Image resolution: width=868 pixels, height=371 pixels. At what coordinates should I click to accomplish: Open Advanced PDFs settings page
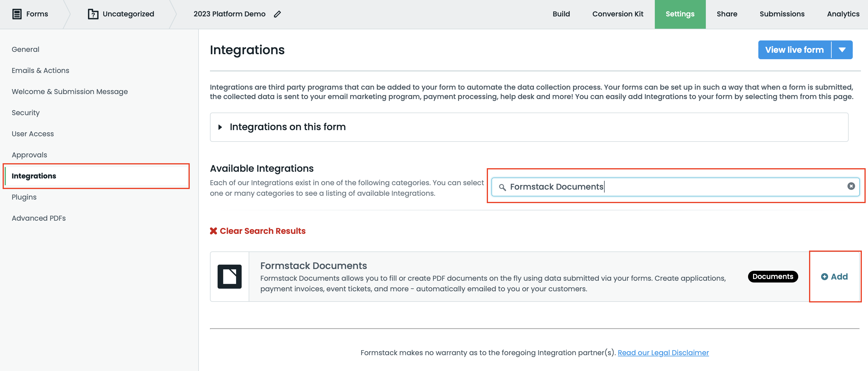(x=39, y=218)
